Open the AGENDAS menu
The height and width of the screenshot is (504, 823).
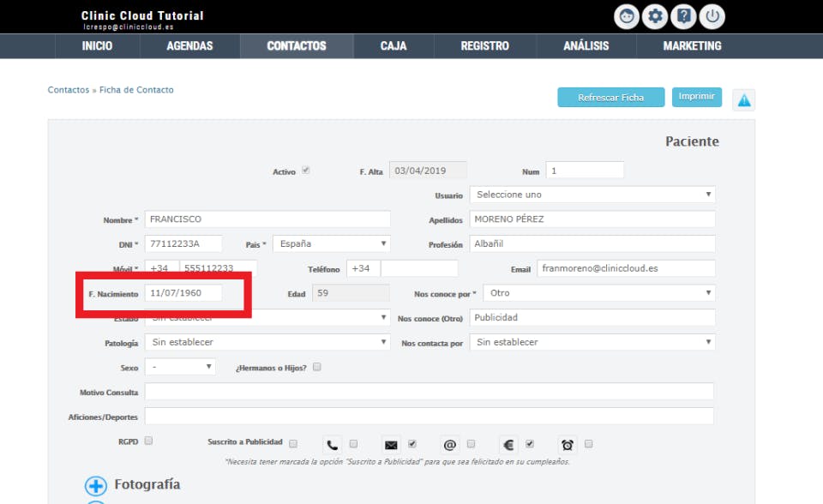coord(190,46)
